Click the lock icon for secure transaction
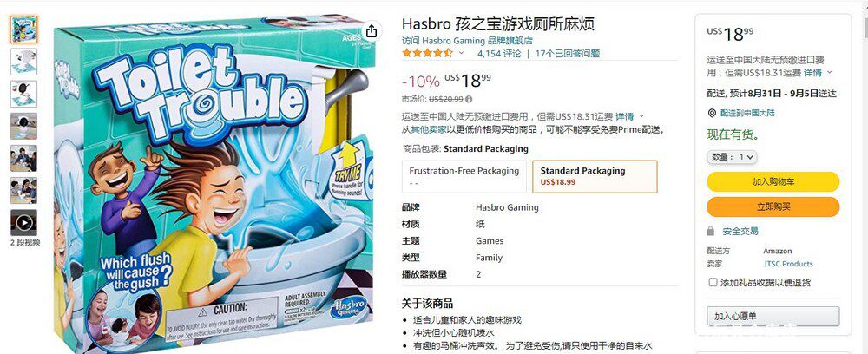The height and width of the screenshot is (354, 868). click(x=711, y=231)
